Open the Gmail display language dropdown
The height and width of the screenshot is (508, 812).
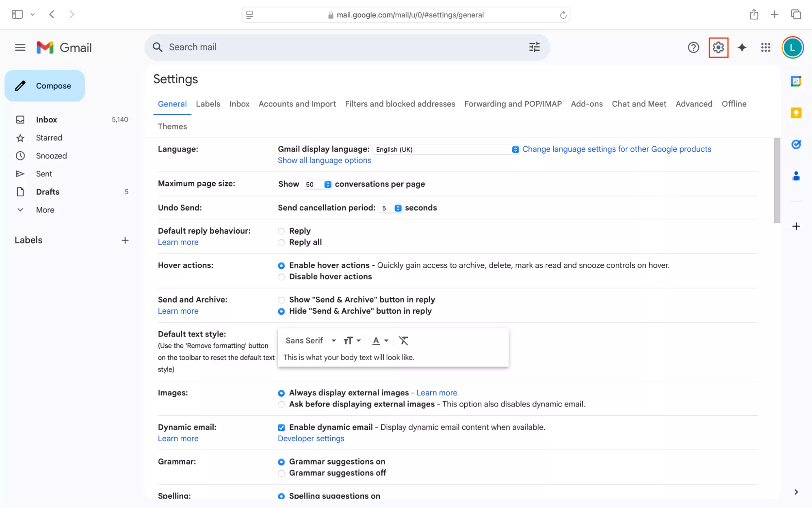pyautogui.click(x=446, y=150)
